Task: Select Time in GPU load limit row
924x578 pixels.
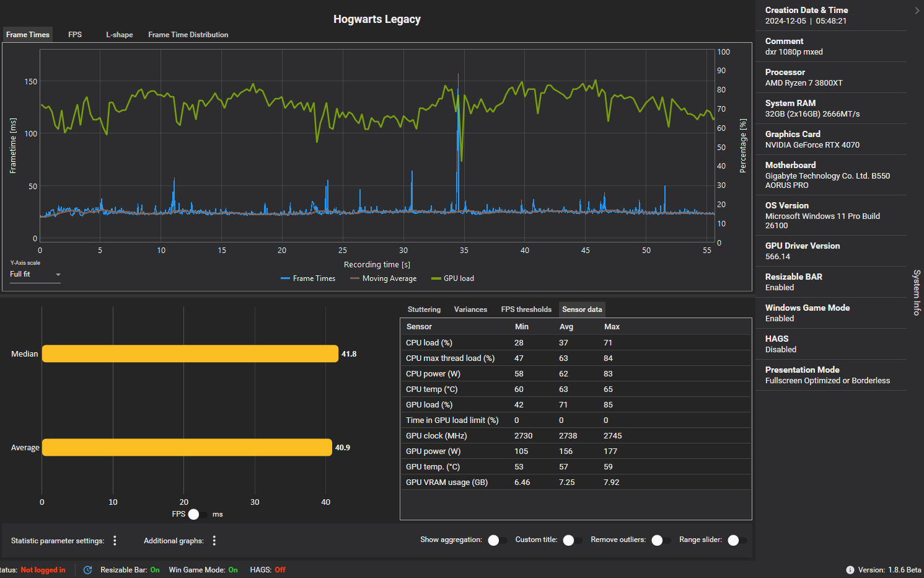Action: point(576,420)
